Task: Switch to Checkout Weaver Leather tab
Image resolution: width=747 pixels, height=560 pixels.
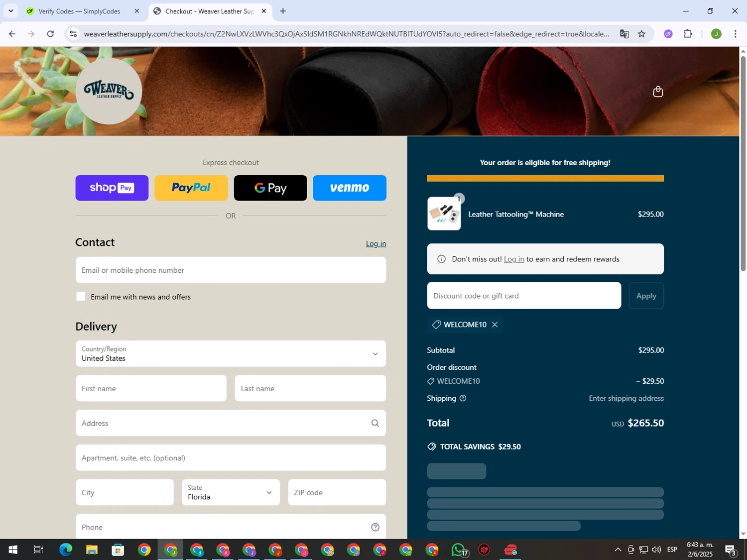Action: [210, 11]
